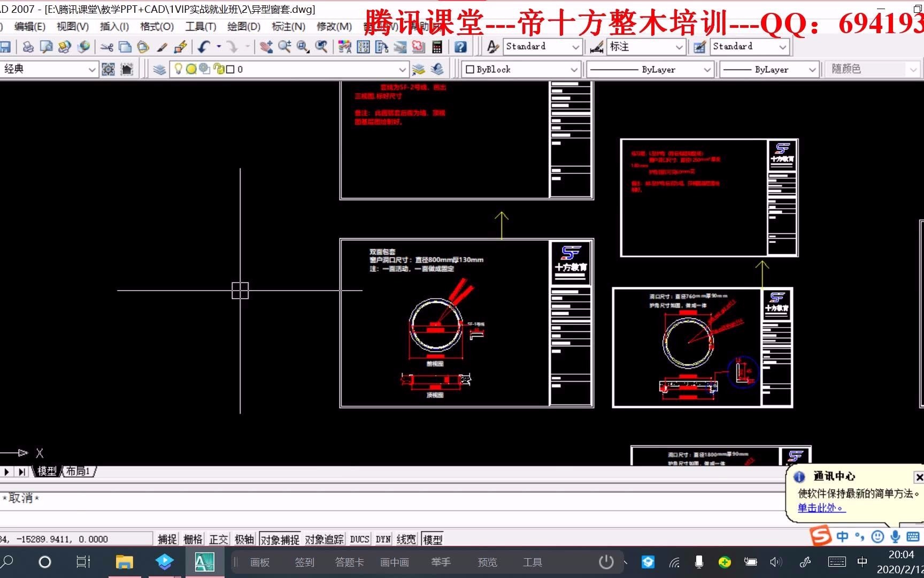Toggle 正交 ortho mode

218,539
